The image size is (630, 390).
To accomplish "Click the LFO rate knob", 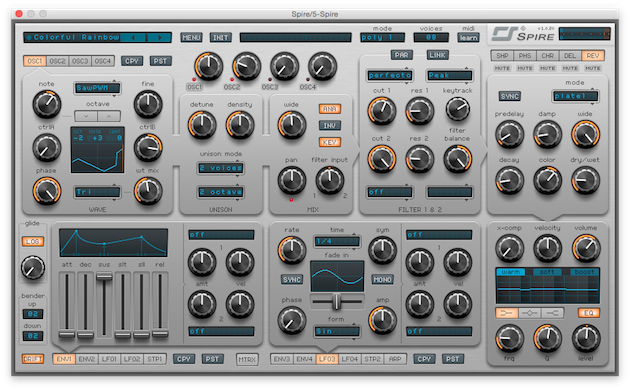I will tap(292, 250).
